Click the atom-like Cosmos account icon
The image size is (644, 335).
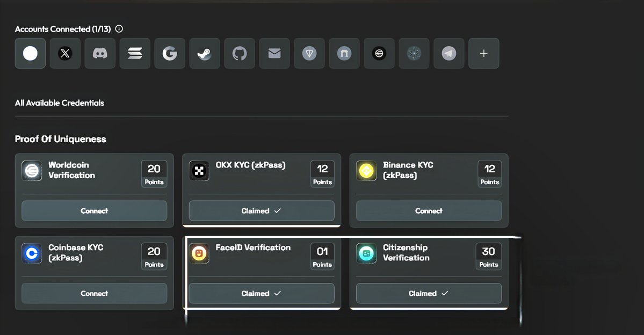click(414, 53)
